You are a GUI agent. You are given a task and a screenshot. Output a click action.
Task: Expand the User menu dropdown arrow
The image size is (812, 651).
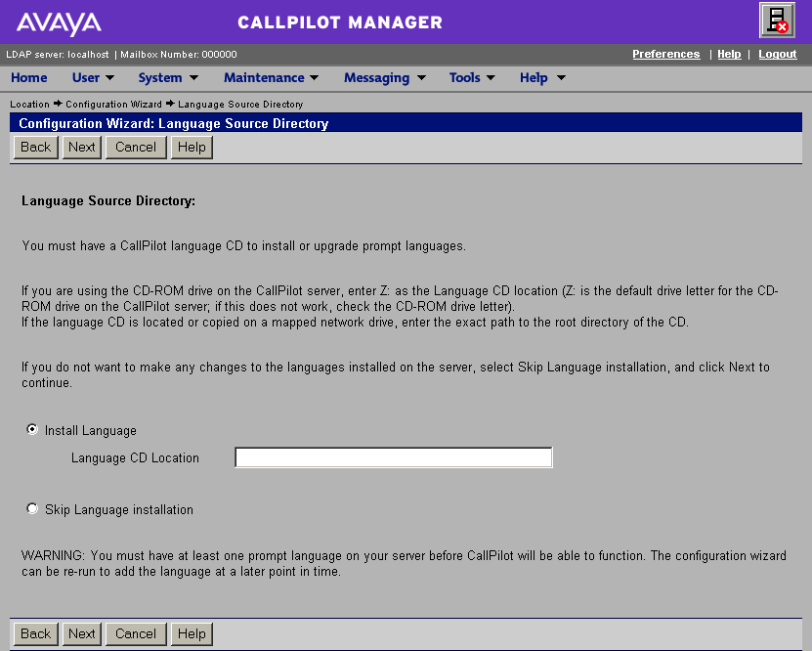pos(109,78)
